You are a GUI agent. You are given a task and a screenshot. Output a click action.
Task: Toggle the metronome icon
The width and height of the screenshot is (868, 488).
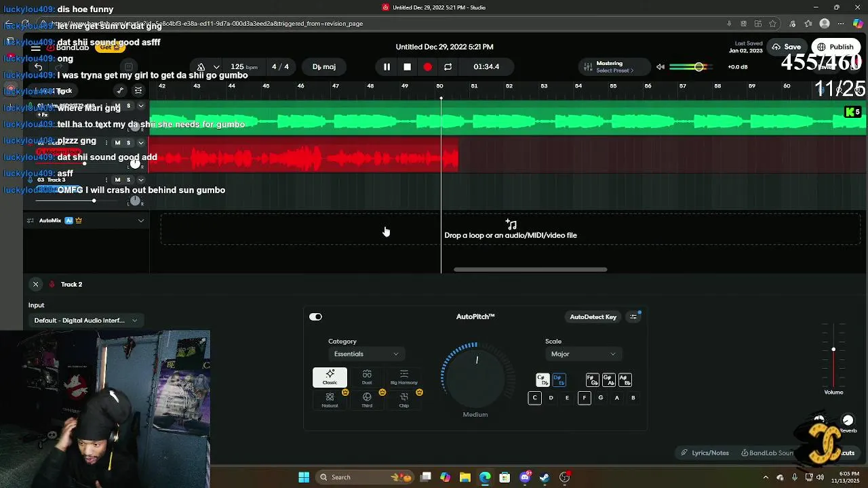201,66
